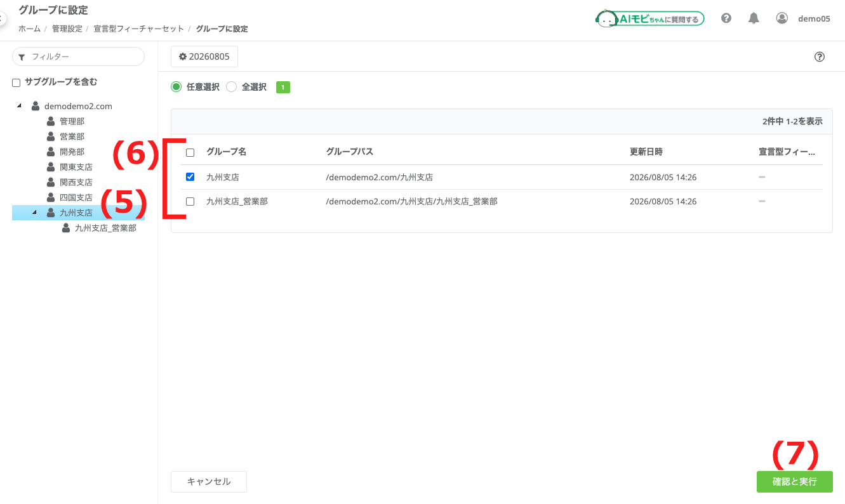Image resolution: width=845 pixels, height=504 pixels.
Task: Open the notifications bell
Action: click(754, 18)
